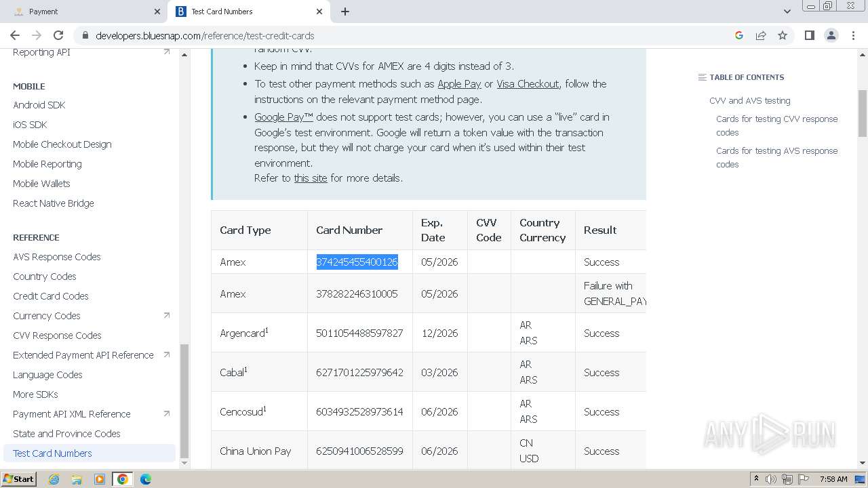
Task: Jump to Cards for testing CVV response codes
Action: (x=777, y=125)
